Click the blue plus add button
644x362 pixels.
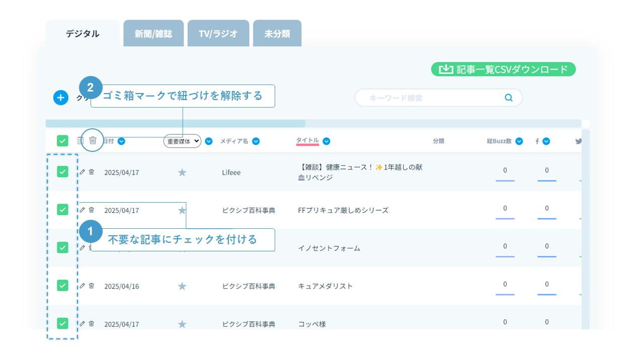tap(60, 98)
